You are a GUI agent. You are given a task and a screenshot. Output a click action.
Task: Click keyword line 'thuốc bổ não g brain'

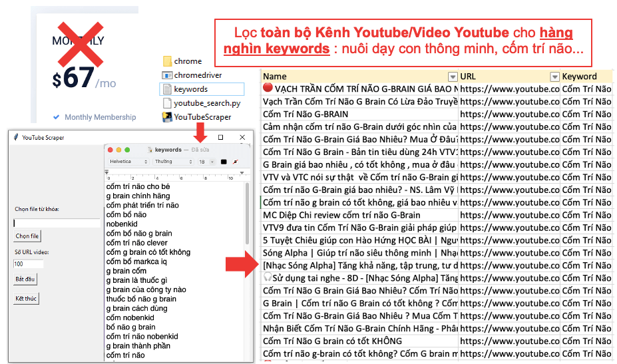141,299
